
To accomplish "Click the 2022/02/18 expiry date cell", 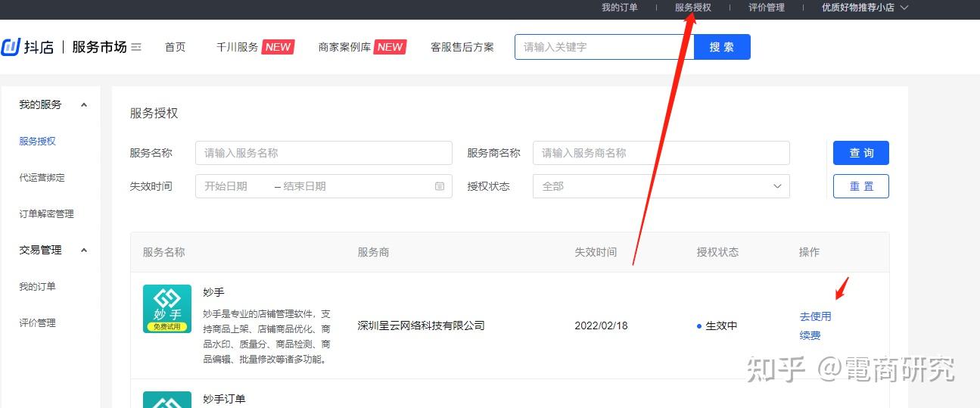I will [x=601, y=326].
